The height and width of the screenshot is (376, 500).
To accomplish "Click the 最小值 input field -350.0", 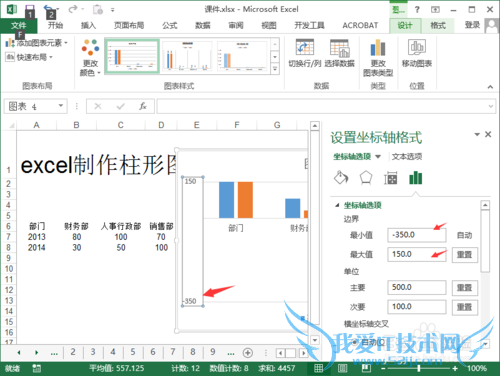I will [x=417, y=235].
